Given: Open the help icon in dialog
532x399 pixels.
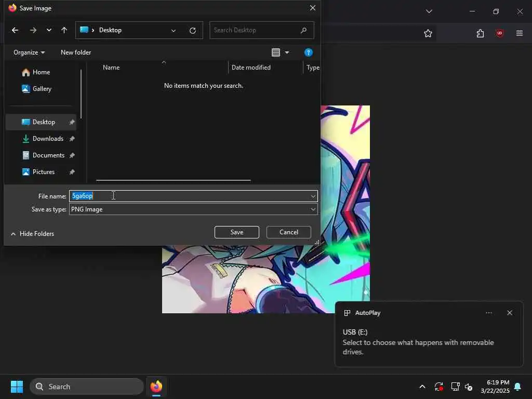Looking at the screenshot, I should pos(309,52).
